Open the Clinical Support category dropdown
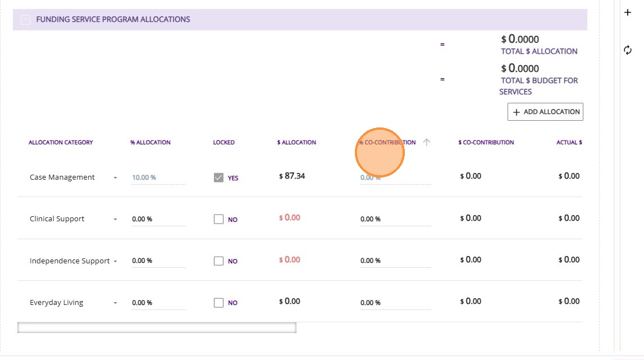644x360 pixels. (x=115, y=219)
